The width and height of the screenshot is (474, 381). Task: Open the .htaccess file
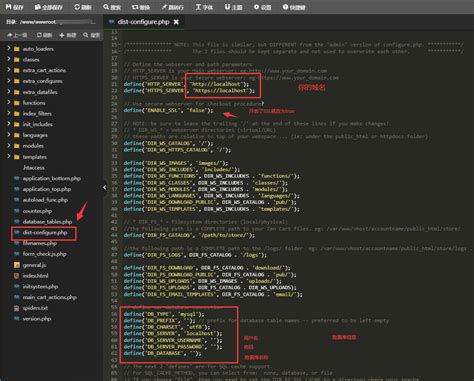click(34, 168)
